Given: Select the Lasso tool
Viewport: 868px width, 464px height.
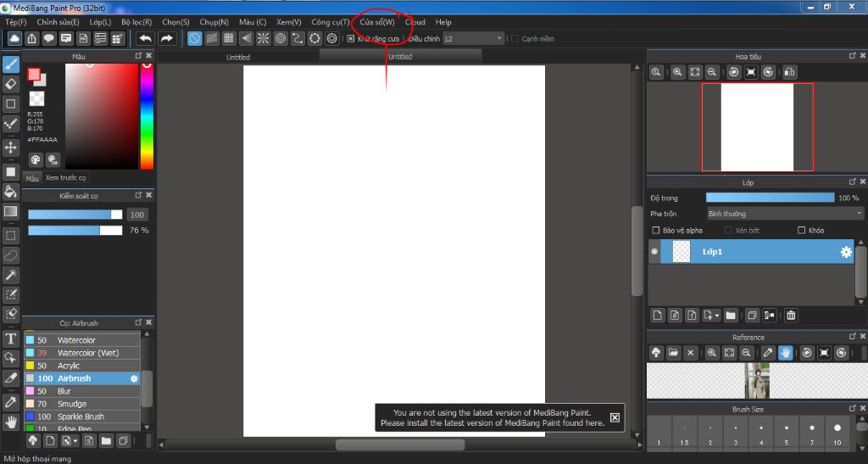Looking at the screenshot, I should point(10,255).
